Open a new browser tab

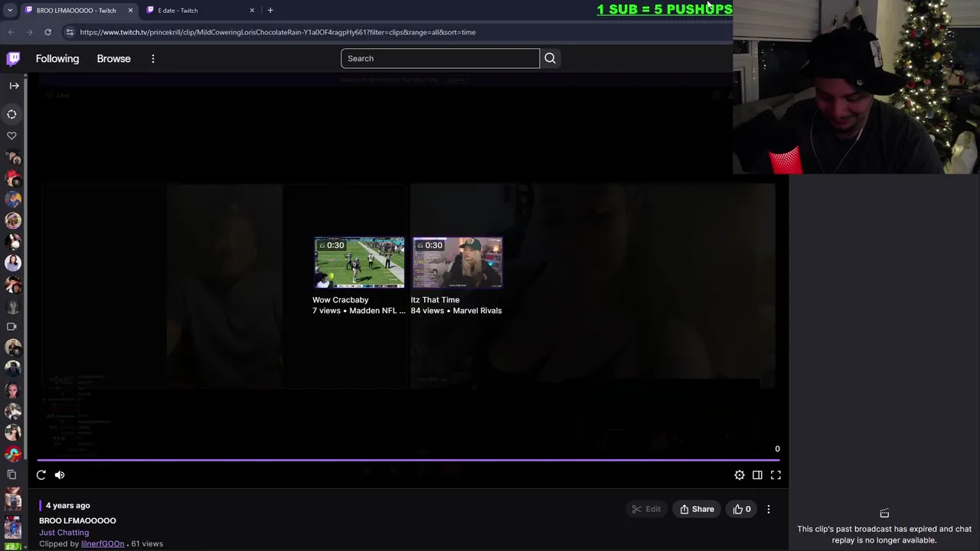click(x=270, y=10)
